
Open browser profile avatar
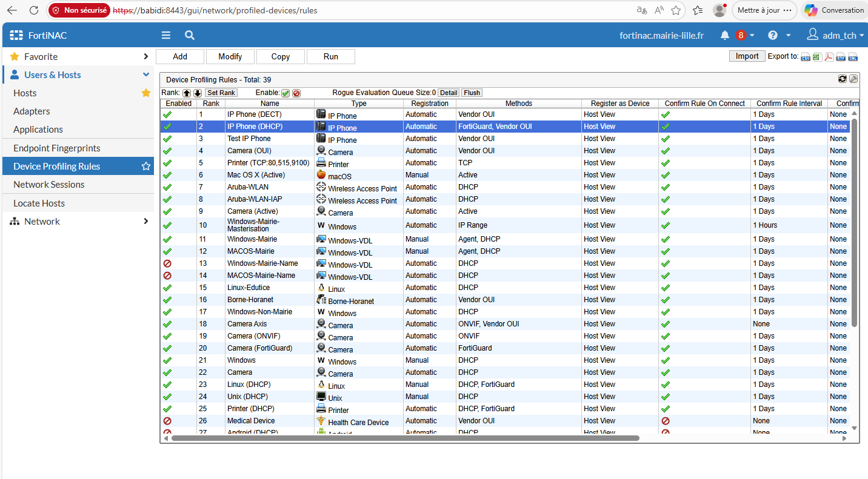pos(719,10)
